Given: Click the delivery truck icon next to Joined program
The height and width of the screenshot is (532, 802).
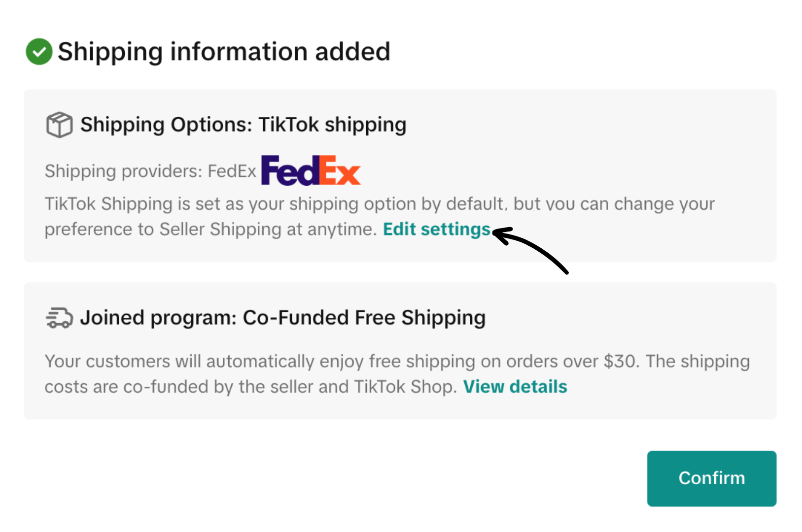Looking at the screenshot, I should (59, 318).
